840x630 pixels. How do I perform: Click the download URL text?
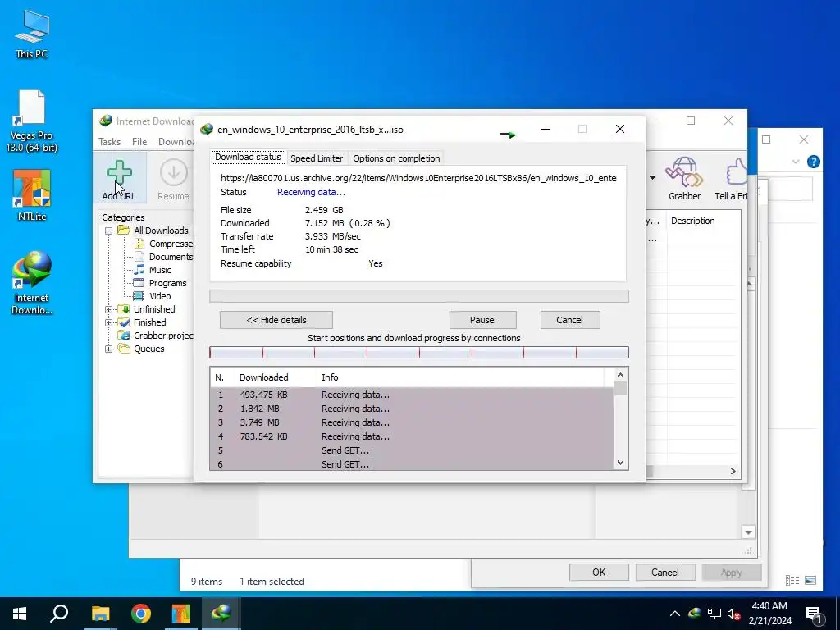[418, 178]
